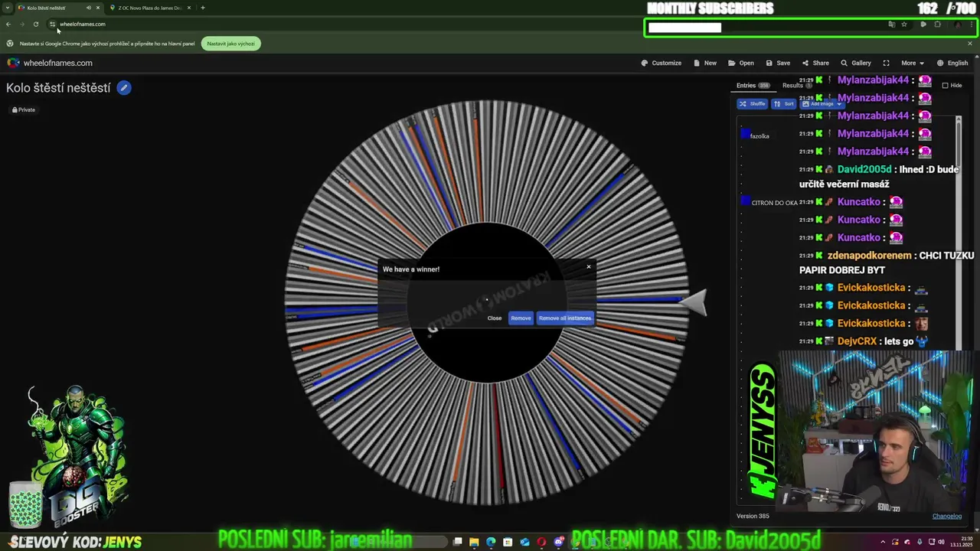Go back in the browser

pos(8,24)
